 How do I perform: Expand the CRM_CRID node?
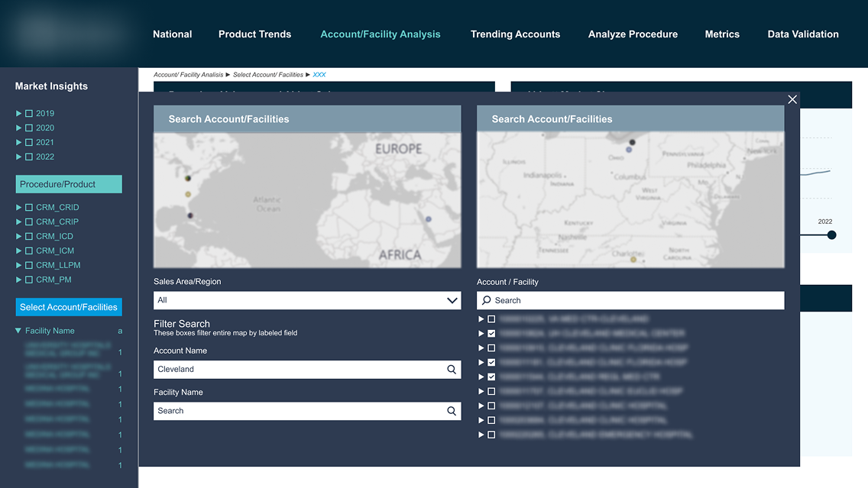pyautogui.click(x=18, y=208)
